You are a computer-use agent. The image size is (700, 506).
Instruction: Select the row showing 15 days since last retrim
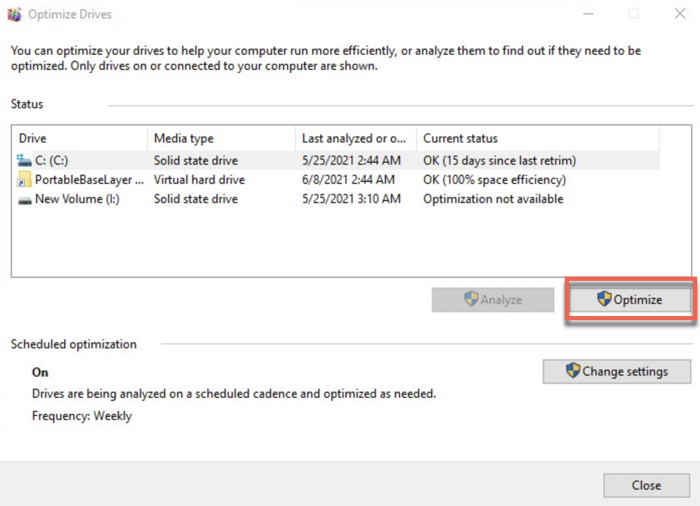[x=499, y=160]
